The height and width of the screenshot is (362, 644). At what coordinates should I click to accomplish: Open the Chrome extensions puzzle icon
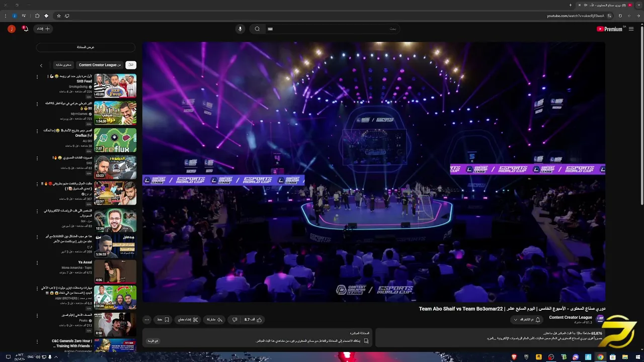tap(37, 16)
